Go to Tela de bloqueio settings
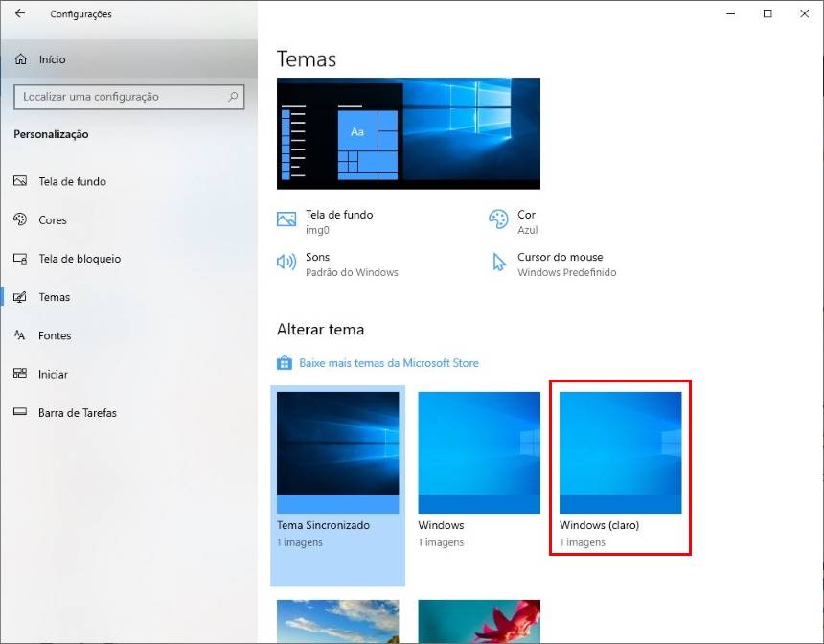Screen dimensions: 824x644 pyautogui.click(x=128, y=258)
